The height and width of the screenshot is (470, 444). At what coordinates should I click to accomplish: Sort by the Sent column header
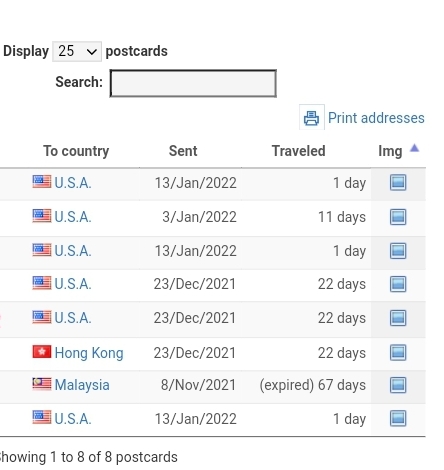[183, 151]
